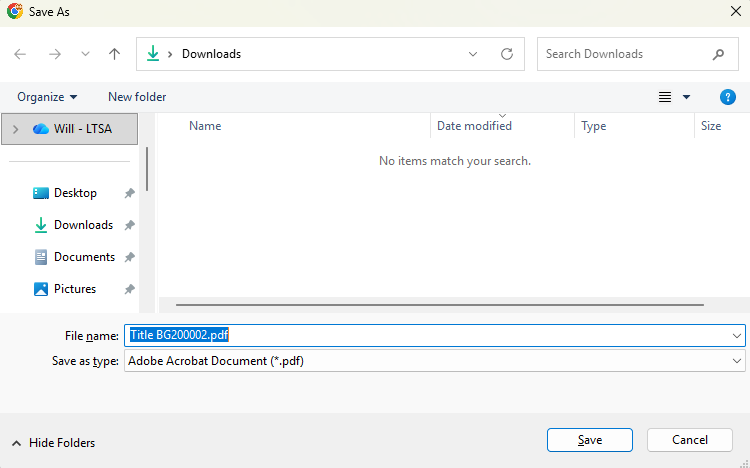Create a New folder
750x468 pixels.
point(137,97)
